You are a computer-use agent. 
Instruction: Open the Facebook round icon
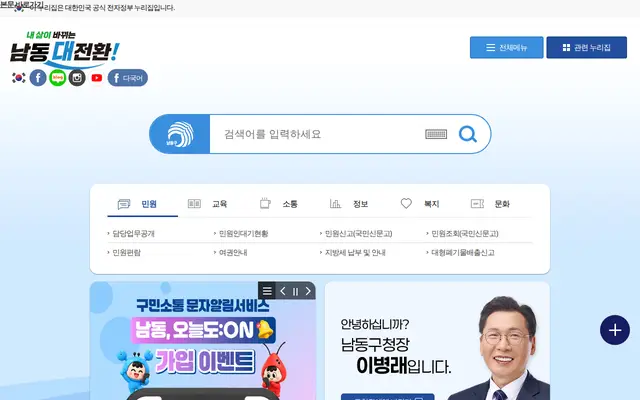[38, 78]
